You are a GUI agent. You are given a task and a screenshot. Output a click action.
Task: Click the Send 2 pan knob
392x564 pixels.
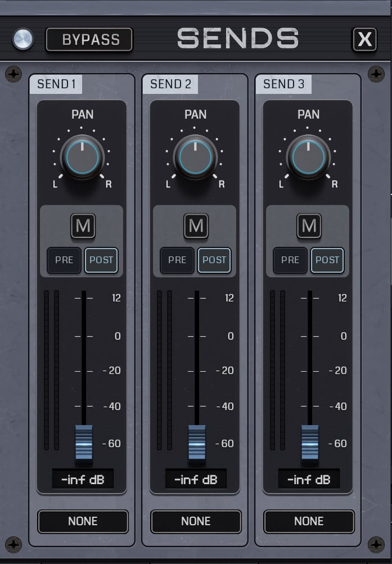(195, 157)
